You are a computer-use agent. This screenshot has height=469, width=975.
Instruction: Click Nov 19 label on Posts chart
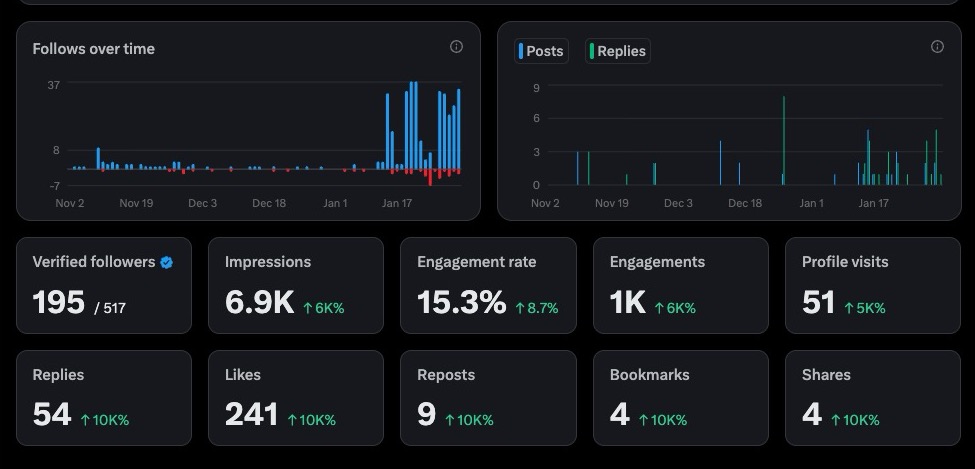coord(611,203)
